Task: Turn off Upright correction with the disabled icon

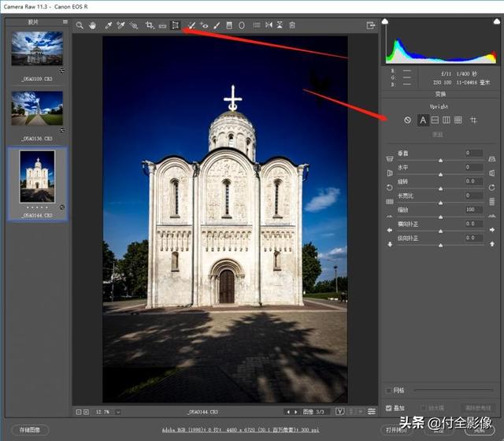Action: (407, 120)
